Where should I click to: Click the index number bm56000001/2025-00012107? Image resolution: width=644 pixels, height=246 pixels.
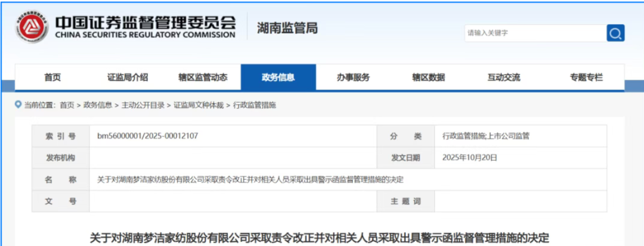(147, 136)
